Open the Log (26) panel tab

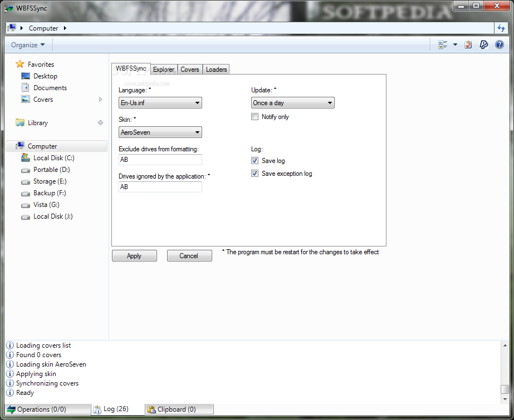click(118, 409)
